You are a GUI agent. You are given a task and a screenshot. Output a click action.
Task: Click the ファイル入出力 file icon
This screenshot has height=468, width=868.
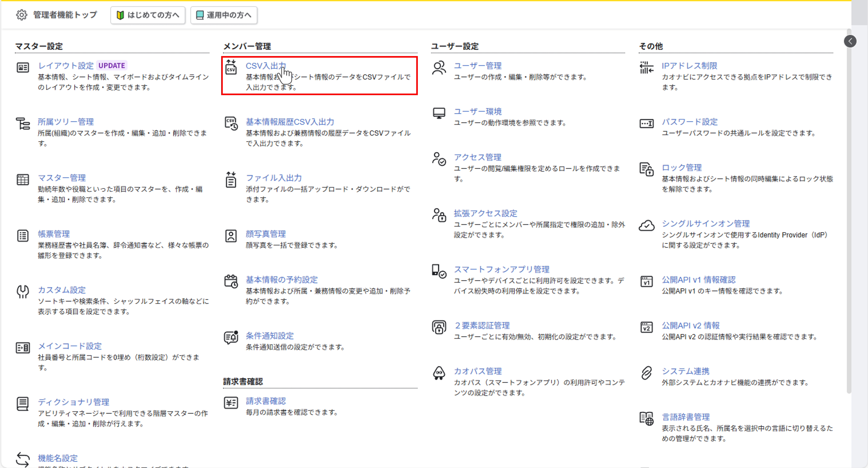(x=231, y=180)
